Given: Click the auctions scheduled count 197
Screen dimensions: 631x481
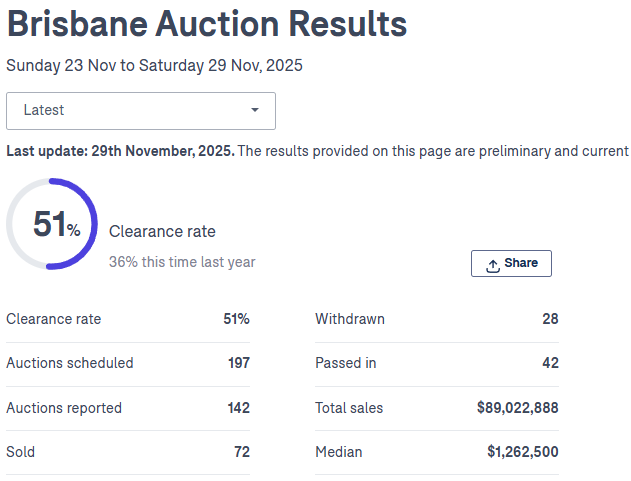Looking at the screenshot, I should [x=238, y=363].
